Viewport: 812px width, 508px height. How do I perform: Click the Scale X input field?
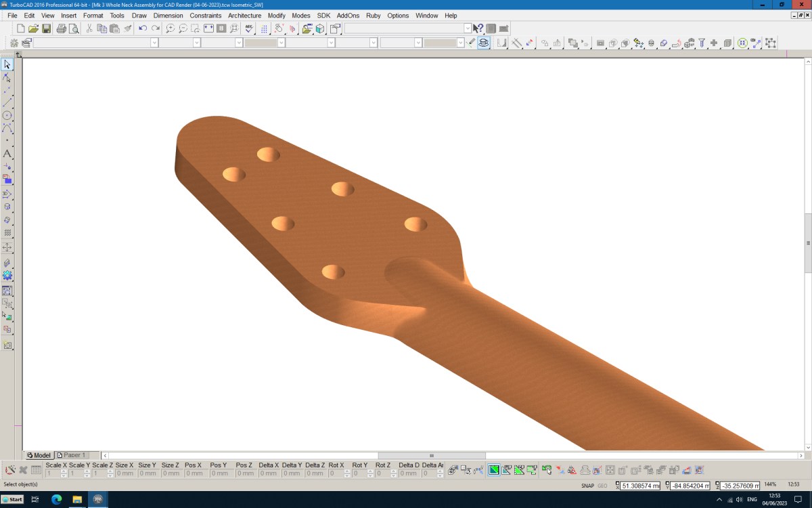pos(53,473)
